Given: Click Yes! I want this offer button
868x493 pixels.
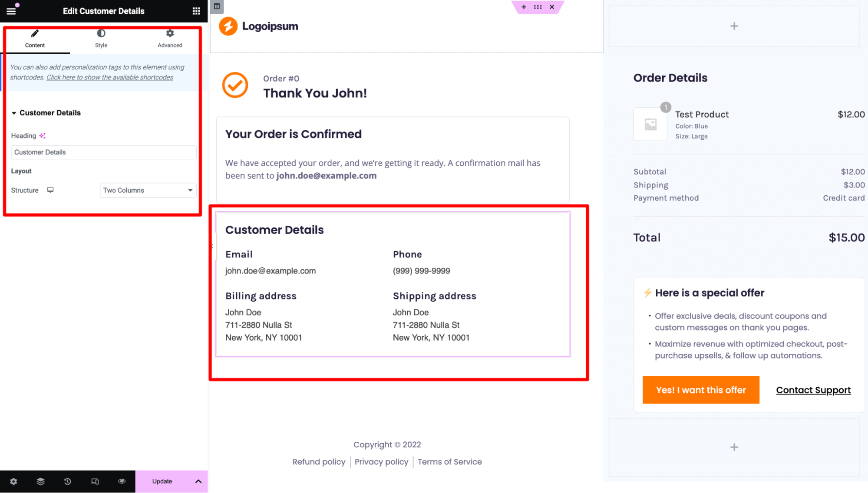Looking at the screenshot, I should click(x=701, y=390).
